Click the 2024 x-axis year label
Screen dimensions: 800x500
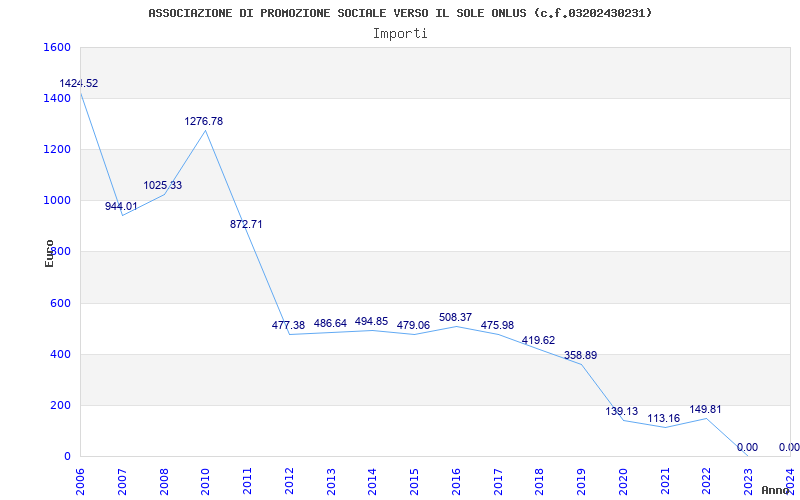[x=791, y=481]
